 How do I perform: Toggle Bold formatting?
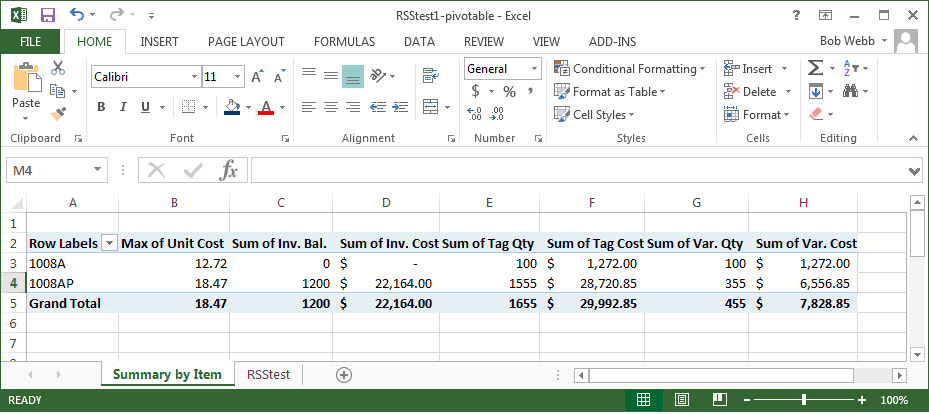[x=101, y=107]
